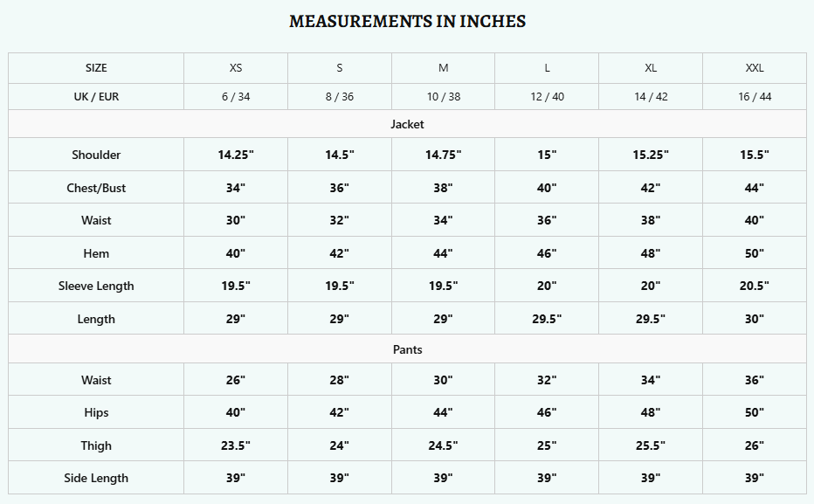Click the MEASUREMENTS IN INCHES heading
Viewport: 814px width, 504px height.
coord(407,21)
